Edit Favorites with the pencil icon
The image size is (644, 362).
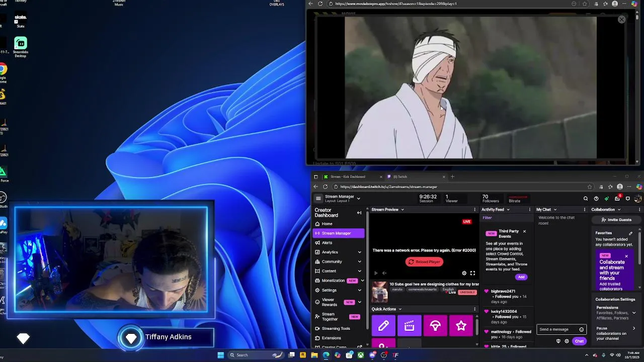pos(630,233)
